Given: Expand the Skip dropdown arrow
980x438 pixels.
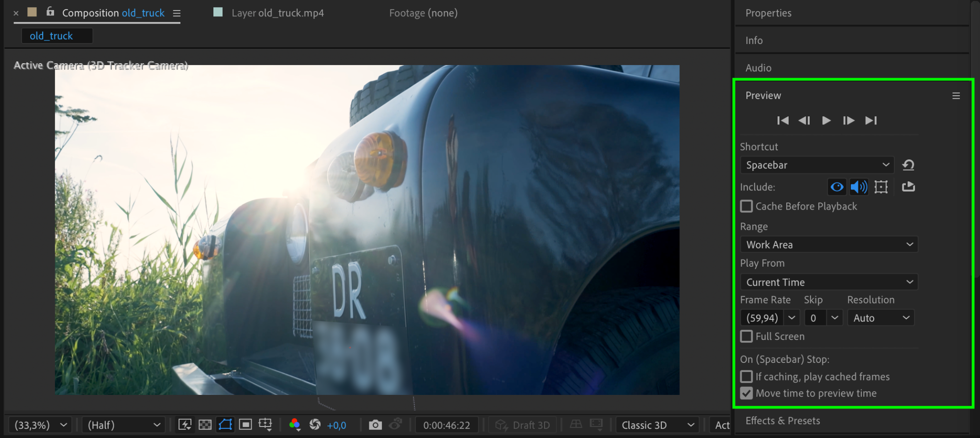Looking at the screenshot, I should tap(835, 318).
